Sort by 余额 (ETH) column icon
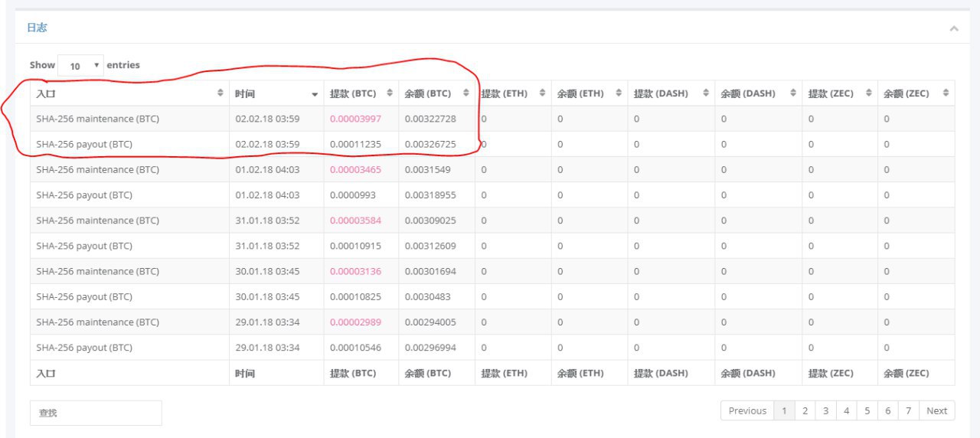This screenshot has width=980, height=438. click(618, 93)
